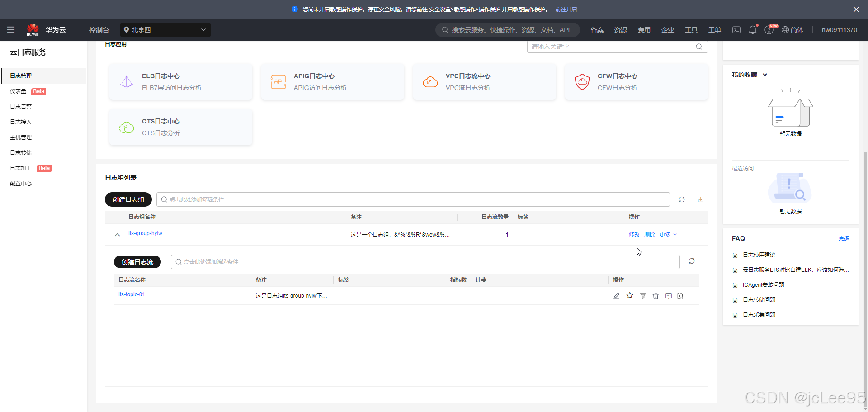Image resolution: width=868 pixels, height=412 pixels.
Task: Open the lts-group-hylw log group link
Action: (145, 233)
